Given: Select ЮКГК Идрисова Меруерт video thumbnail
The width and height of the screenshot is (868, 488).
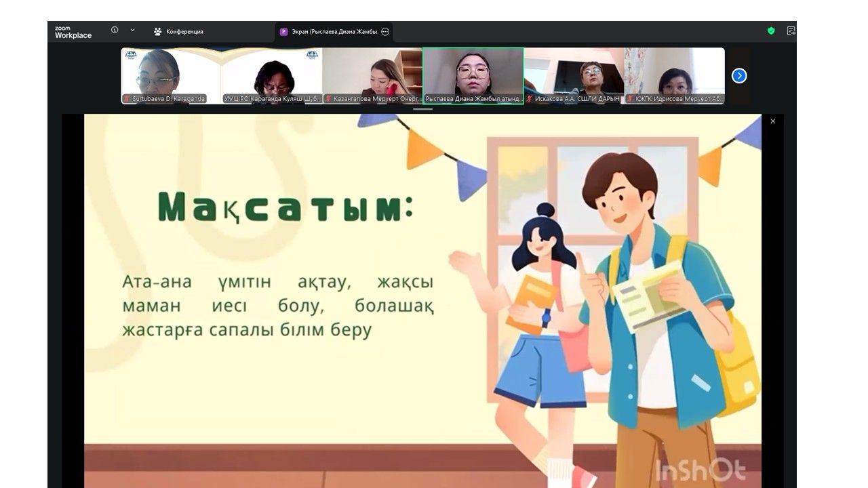Looking at the screenshot, I should tap(674, 72).
